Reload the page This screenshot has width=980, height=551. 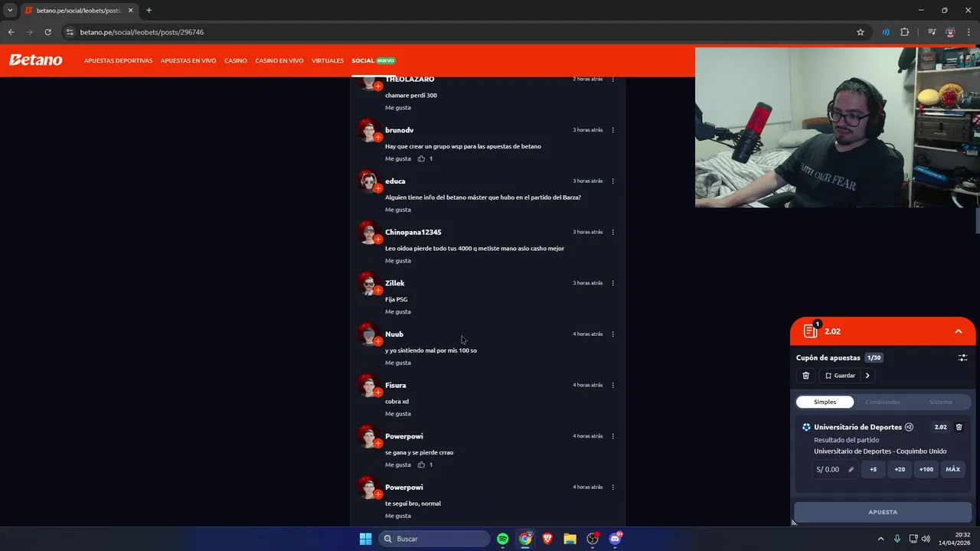[47, 32]
